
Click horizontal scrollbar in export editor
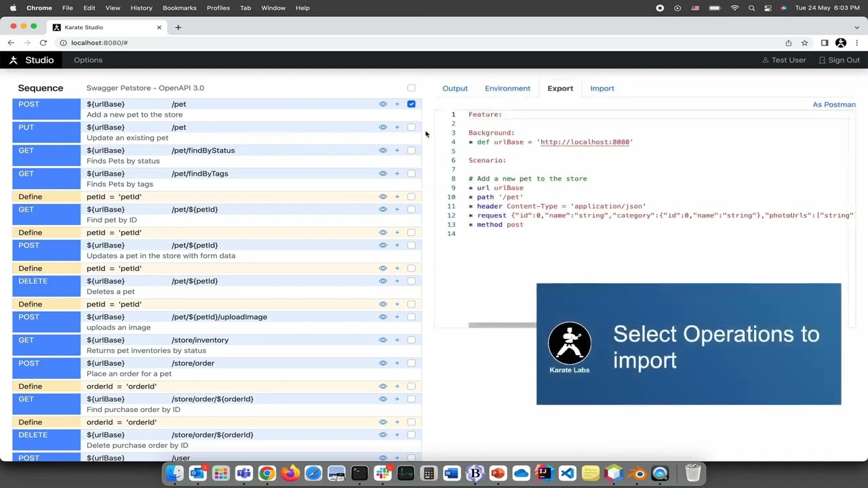click(502, 325)
